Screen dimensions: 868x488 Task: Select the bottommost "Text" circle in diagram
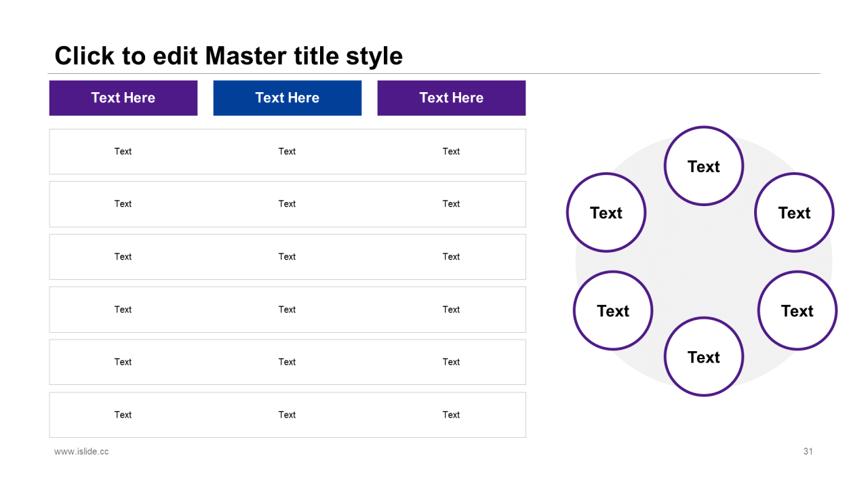pos(703,357)
